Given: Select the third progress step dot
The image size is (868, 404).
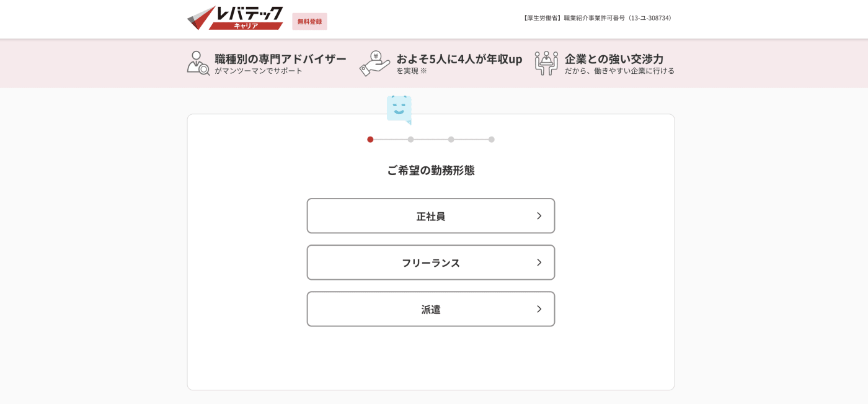Looking at the screenshot, I should [x=451, y=140].
